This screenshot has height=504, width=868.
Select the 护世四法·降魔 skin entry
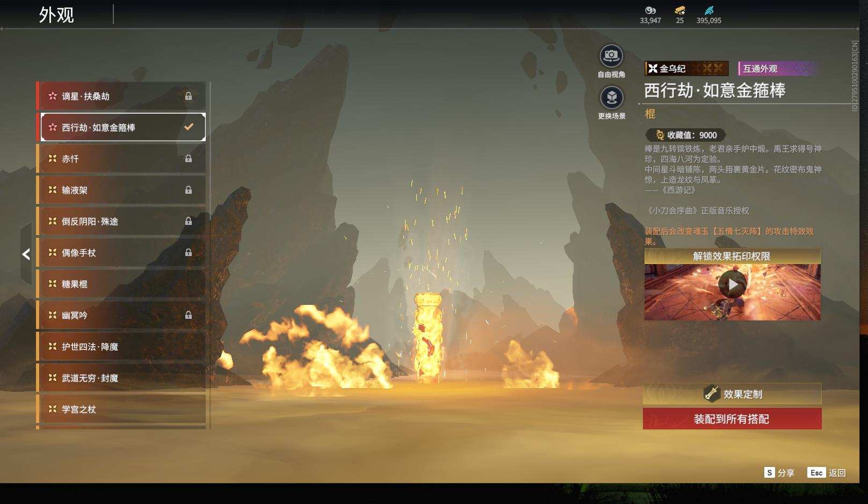pyautogui.click(x=121, y=347)
